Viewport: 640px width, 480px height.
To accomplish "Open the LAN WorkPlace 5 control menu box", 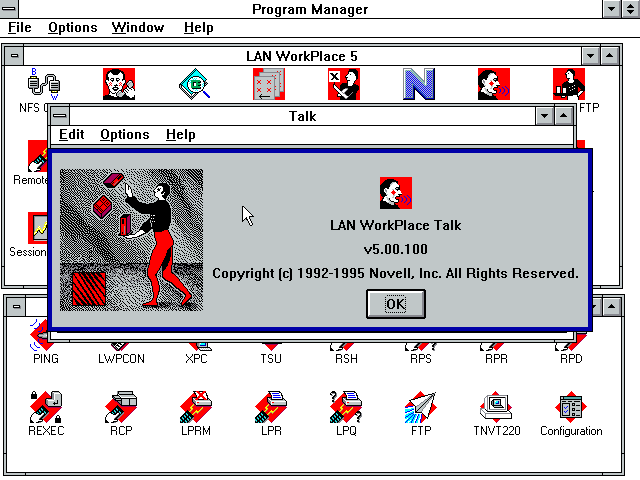I will click(x=14, y=56).
